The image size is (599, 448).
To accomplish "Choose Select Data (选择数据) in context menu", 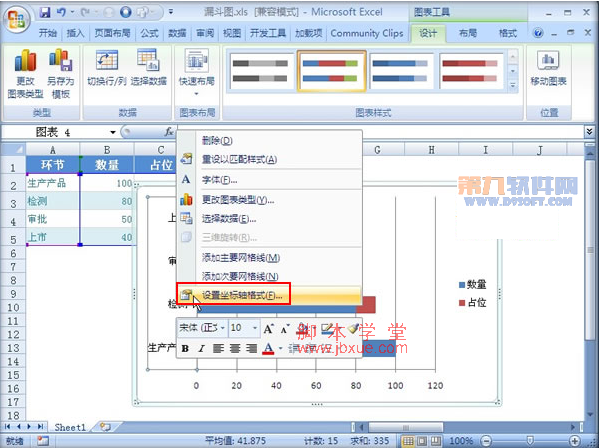I will tap(269, 219).
